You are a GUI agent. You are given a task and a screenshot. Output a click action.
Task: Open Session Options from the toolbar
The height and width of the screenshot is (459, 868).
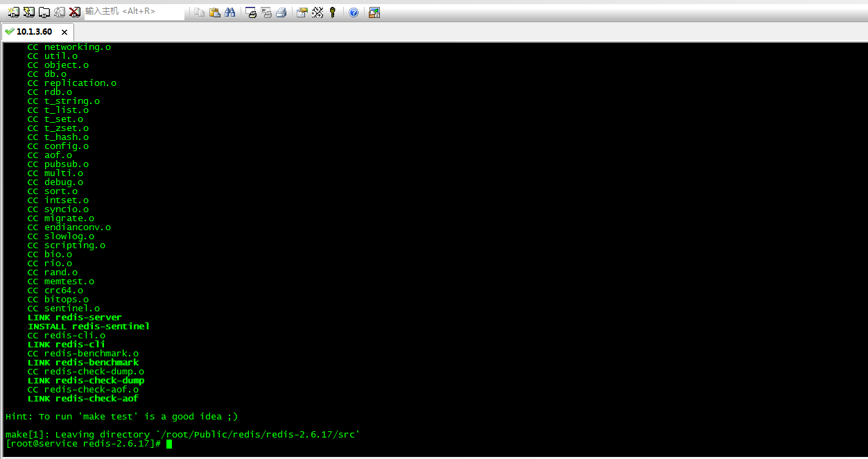click(302, 12)
